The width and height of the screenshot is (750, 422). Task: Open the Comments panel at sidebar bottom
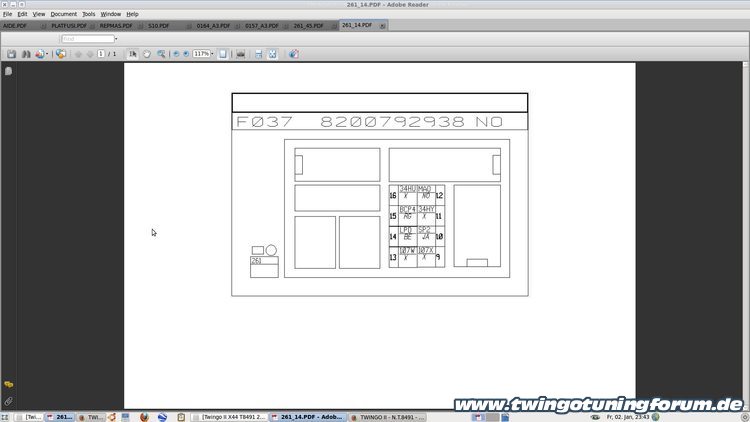[8, 384]
